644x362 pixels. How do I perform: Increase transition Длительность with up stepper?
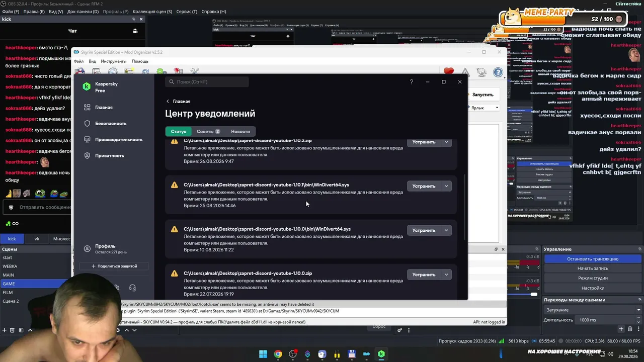click(639, 318)
